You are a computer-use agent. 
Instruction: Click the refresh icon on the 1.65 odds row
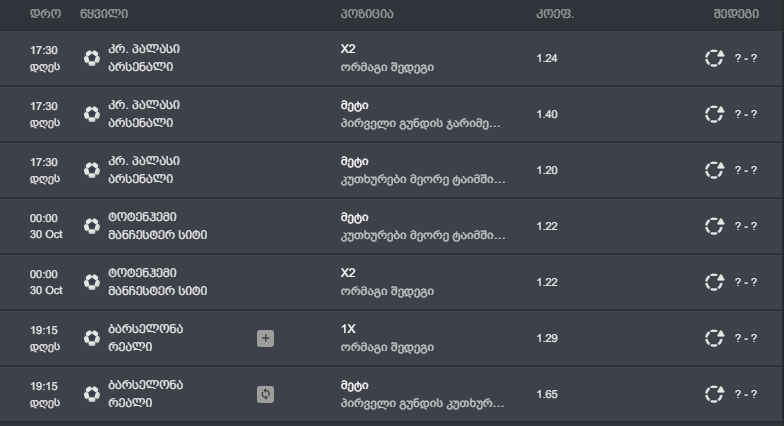point(265,394)
